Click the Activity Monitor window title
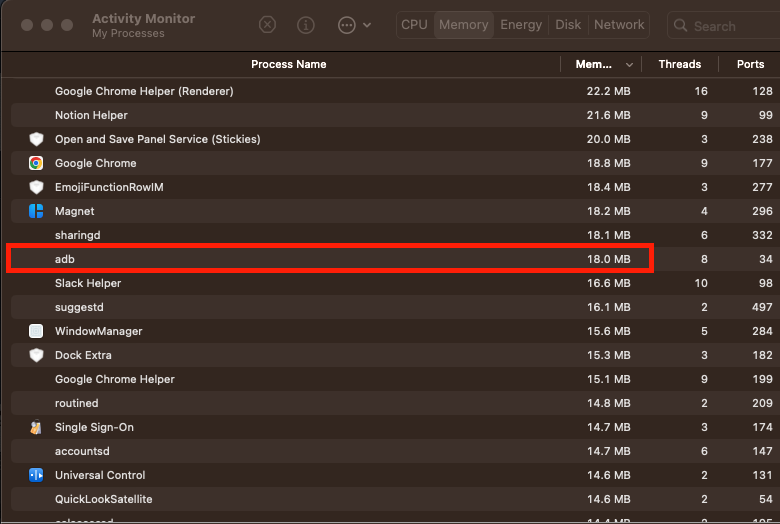780x524 pixels. (x=143, y=18)
